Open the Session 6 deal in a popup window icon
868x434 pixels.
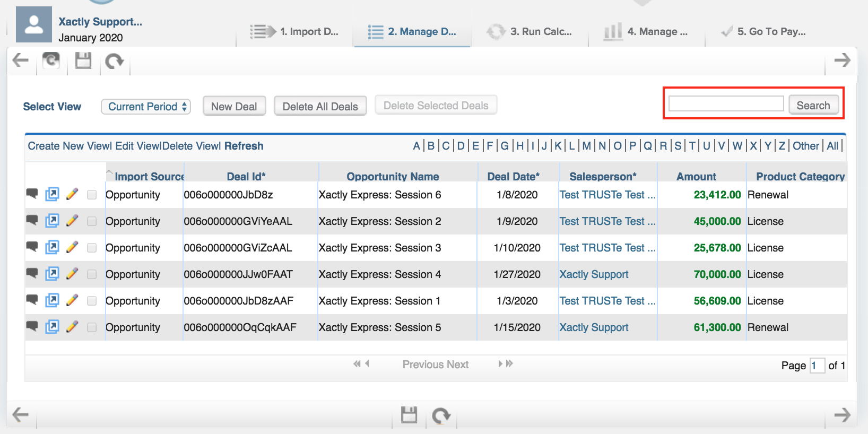52,194
